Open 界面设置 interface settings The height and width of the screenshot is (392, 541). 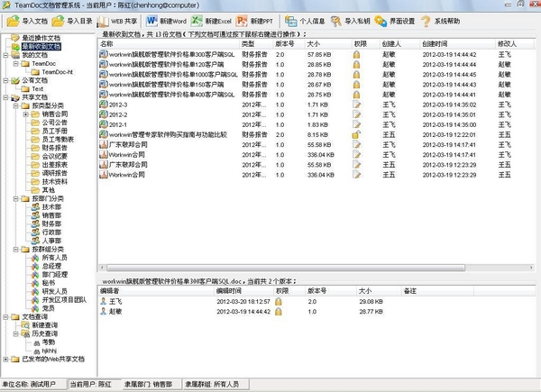click(395, 22)
